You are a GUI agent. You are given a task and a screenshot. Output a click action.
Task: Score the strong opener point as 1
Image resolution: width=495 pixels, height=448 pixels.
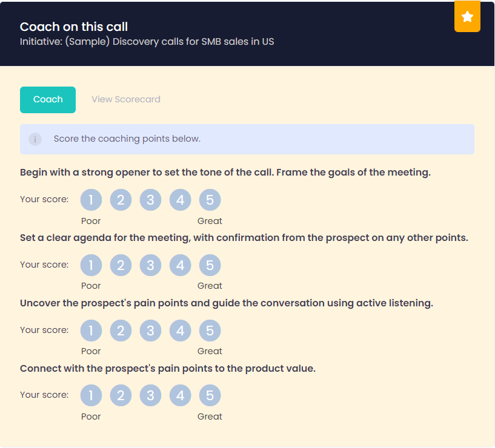pos(91,200)
